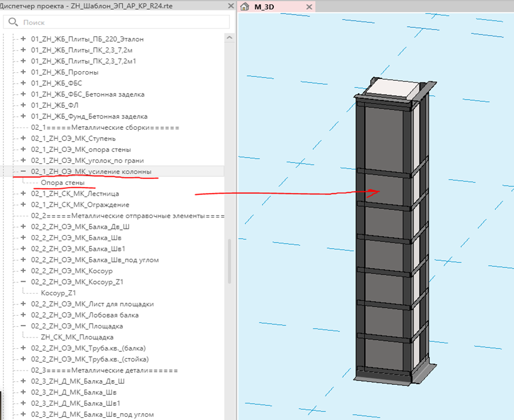Click the project browser scrollbar thumb
The height and width of the screenshot is (420, 514).
pyautogui.click(x=229, y=261)
